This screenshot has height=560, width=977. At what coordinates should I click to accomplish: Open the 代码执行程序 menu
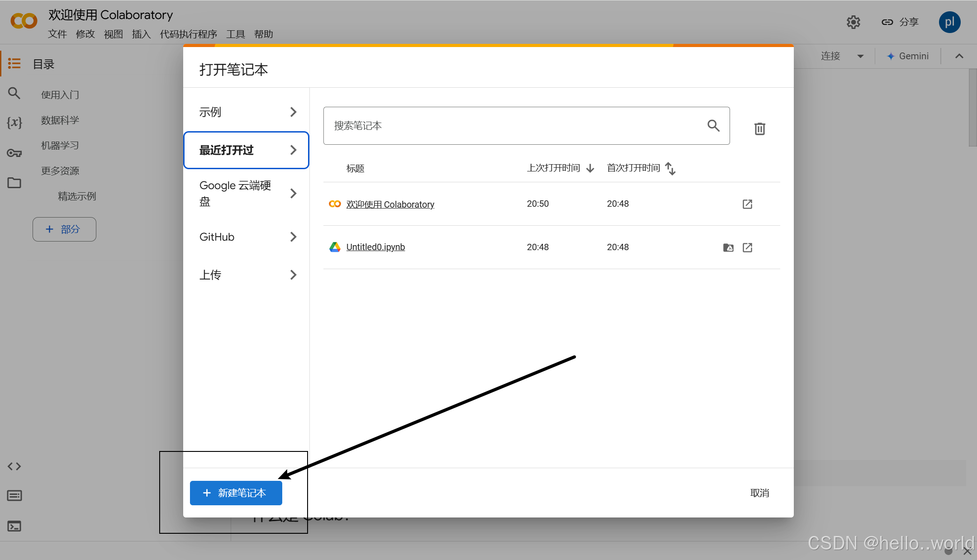188,34
